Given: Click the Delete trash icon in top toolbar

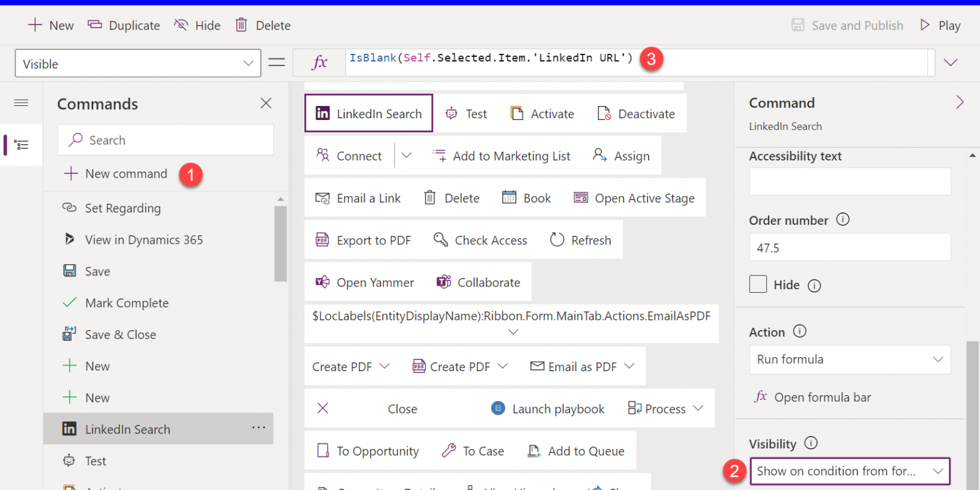Looking at the screenshot, I should click(241, 25).
